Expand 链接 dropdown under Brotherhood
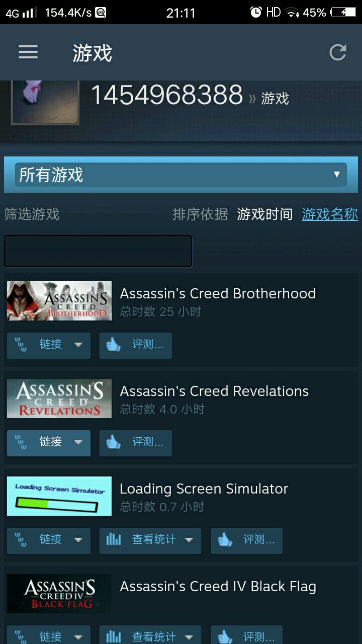362x644 pixels. coord(49,345)
